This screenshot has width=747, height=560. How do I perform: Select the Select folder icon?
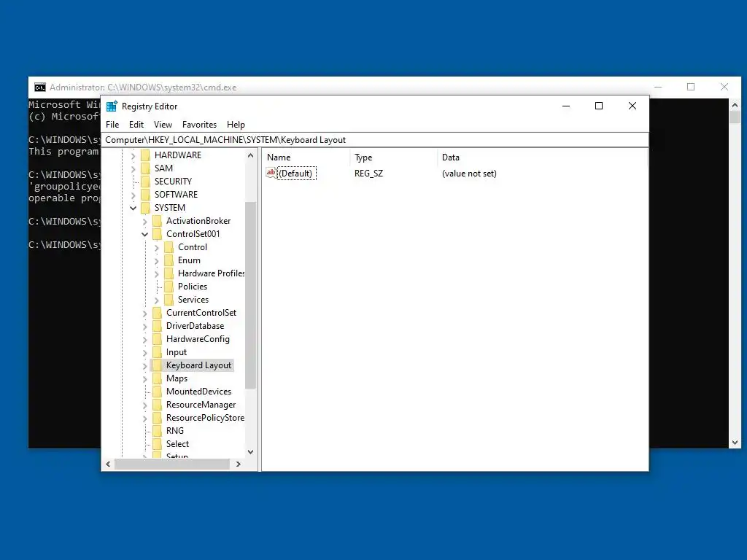coord(158,444)
